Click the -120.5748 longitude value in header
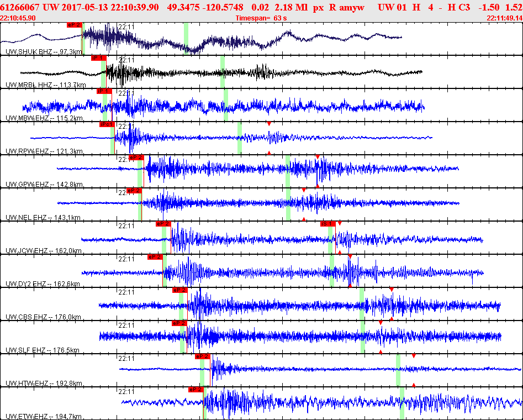523x420 pixels. (x=223, y=7)
